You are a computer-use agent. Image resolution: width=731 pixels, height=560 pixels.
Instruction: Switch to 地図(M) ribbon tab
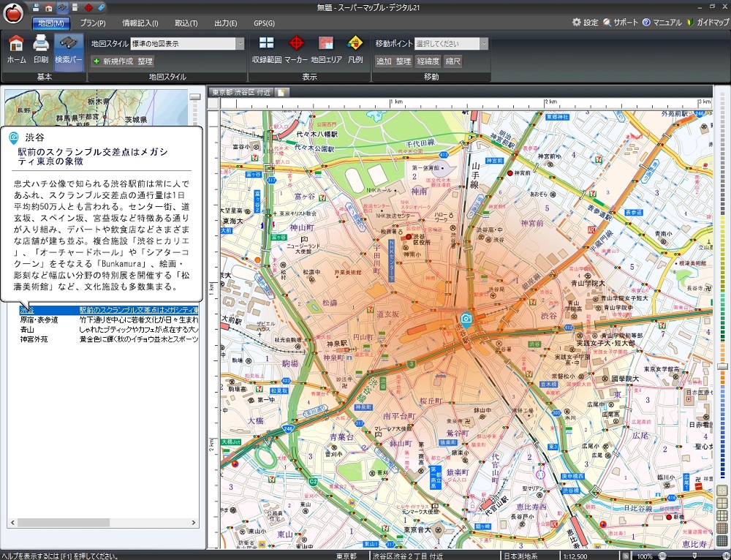point(51,23)
